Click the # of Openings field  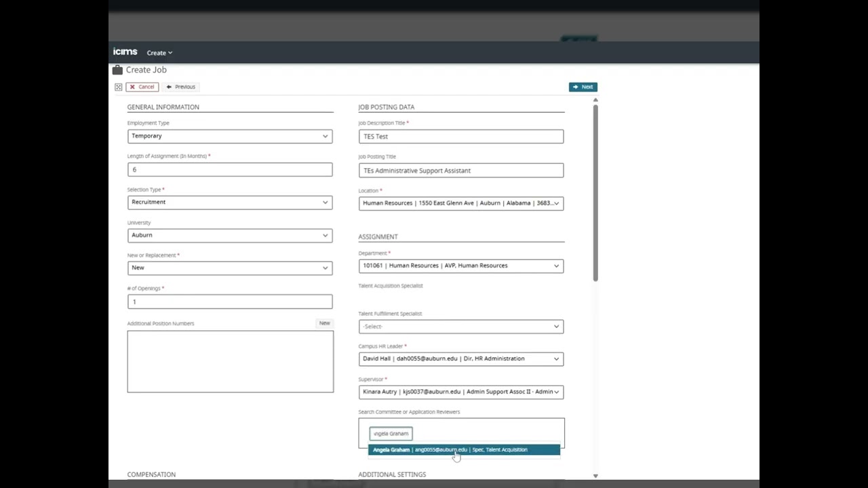click(x=230, y=302)
